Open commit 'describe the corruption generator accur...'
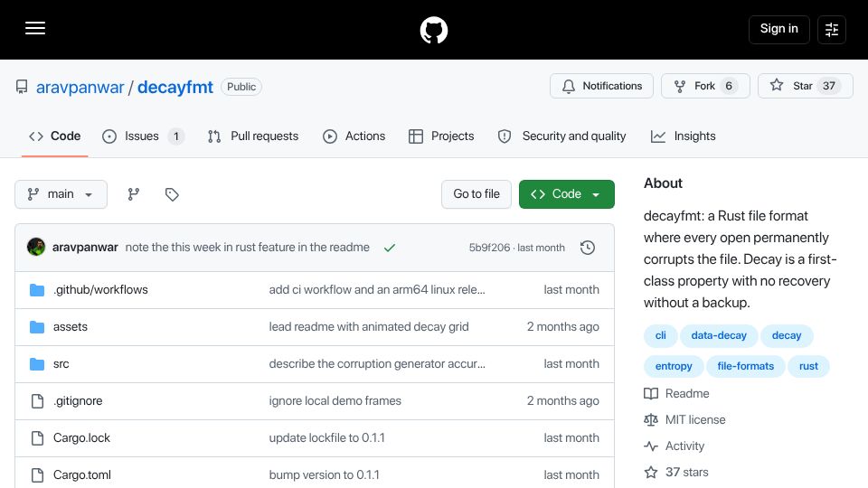 (x=377, y=364)
